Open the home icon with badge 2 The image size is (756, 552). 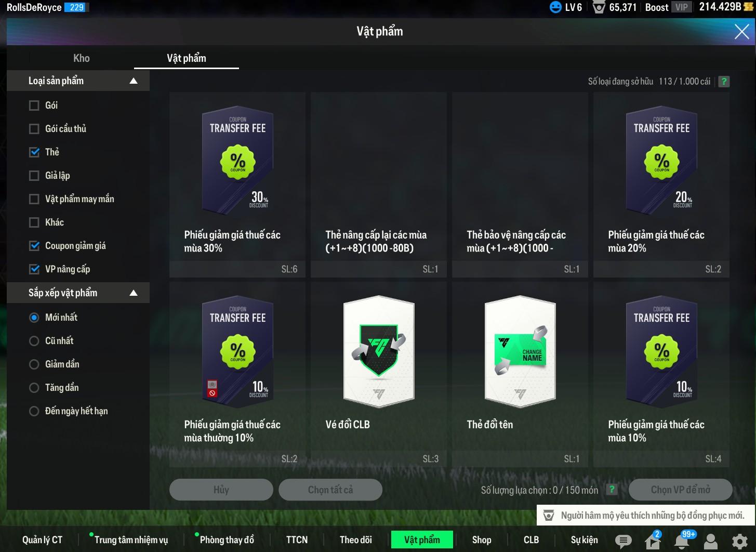(653, 541)
